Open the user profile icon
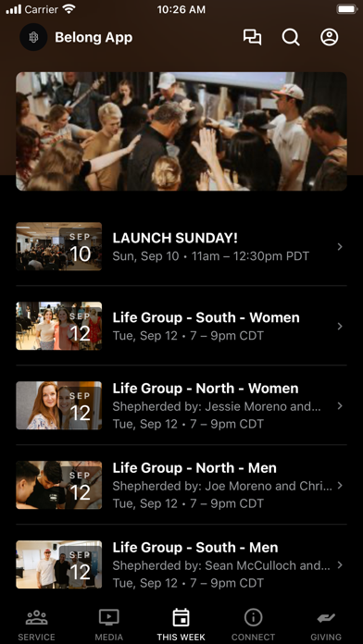 pyautogui.click(x=330, y=37)
